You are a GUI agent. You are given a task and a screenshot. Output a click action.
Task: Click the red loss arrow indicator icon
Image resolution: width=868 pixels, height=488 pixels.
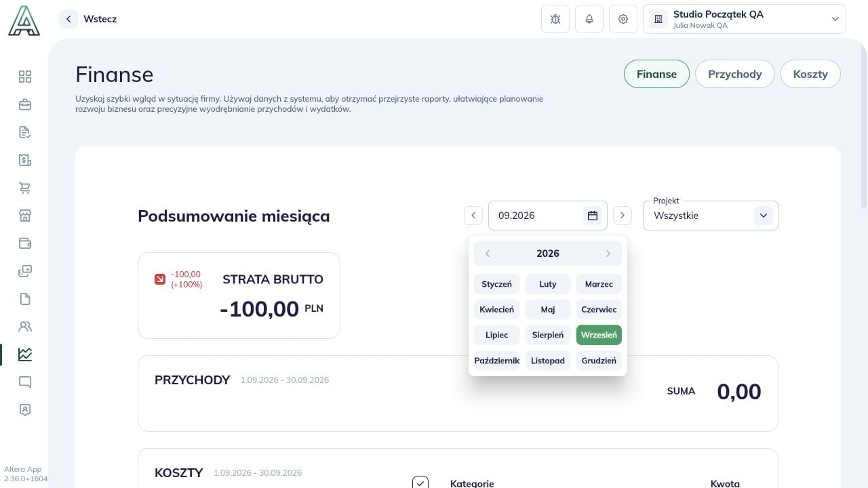click(x=160, y=279)
